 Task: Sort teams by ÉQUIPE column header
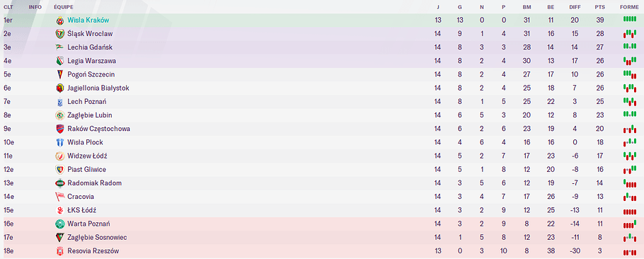click(x=64, y=7)
